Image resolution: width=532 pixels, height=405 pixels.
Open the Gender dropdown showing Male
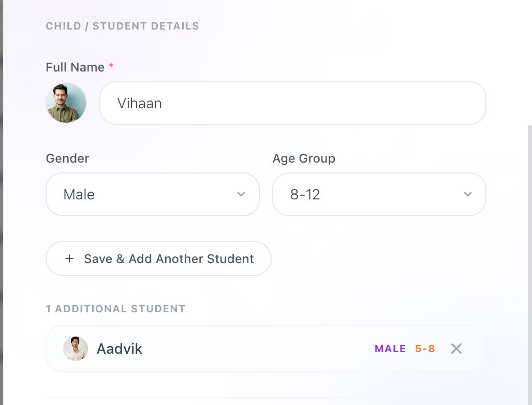(x=153, y=194)
